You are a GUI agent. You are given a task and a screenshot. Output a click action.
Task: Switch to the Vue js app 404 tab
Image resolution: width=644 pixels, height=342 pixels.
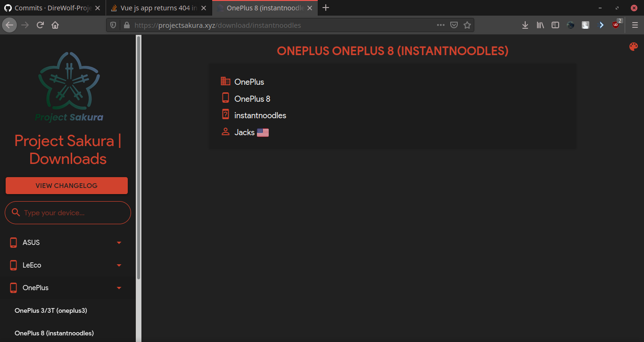[x=159, y=8]
